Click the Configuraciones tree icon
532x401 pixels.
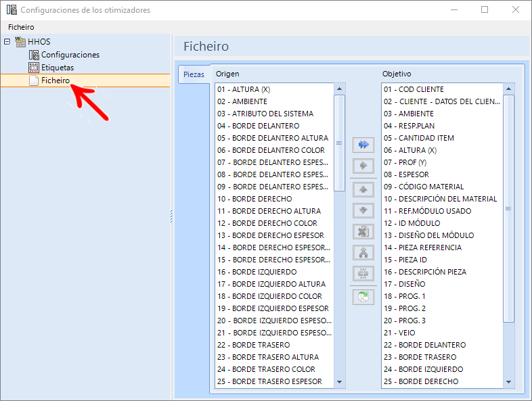(34, 55)
